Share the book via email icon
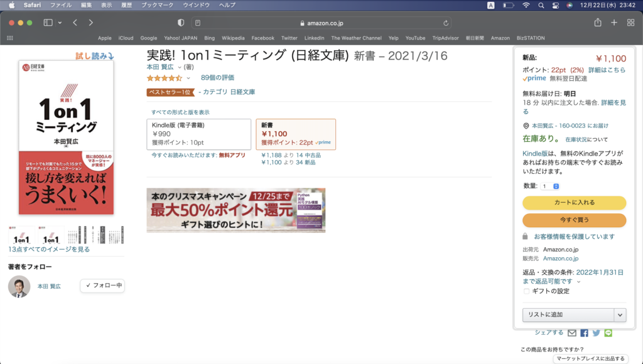Viewport: 643px width, 364px height. pyautogui.click(x=572, y=333)
